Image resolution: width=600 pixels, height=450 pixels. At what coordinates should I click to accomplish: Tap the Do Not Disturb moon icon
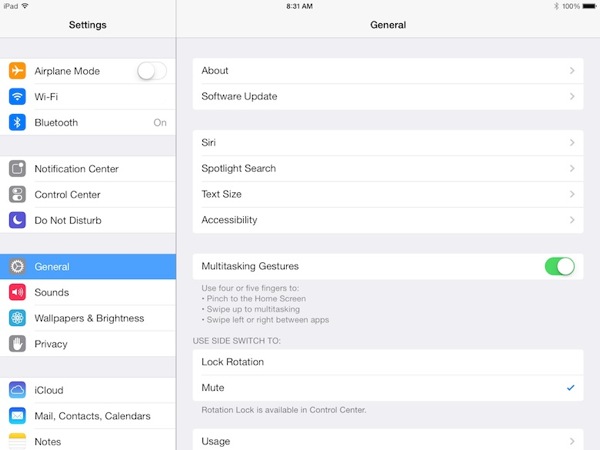pos(17,220)
